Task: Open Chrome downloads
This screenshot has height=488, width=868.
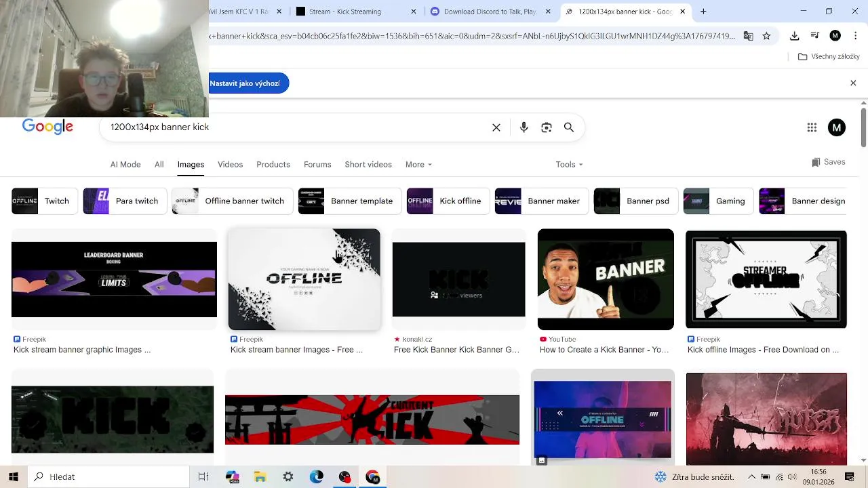Action: coord(795,36)
